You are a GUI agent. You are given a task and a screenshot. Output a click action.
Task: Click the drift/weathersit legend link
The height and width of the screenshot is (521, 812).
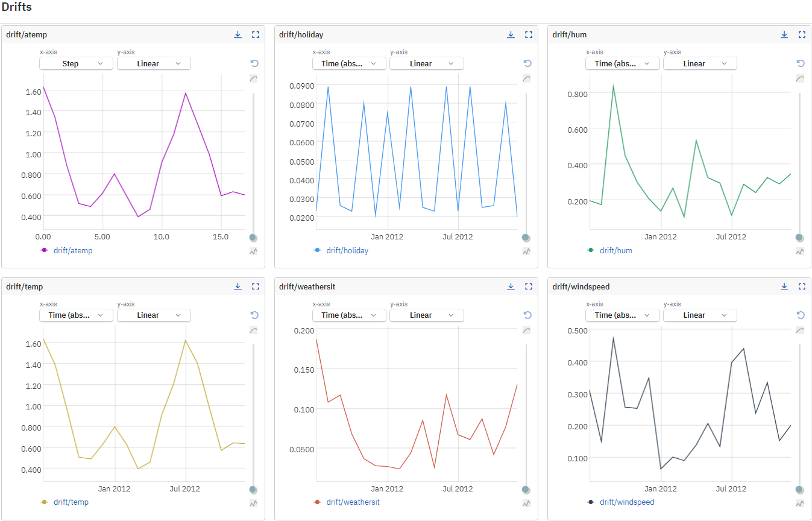pos(353,502)
